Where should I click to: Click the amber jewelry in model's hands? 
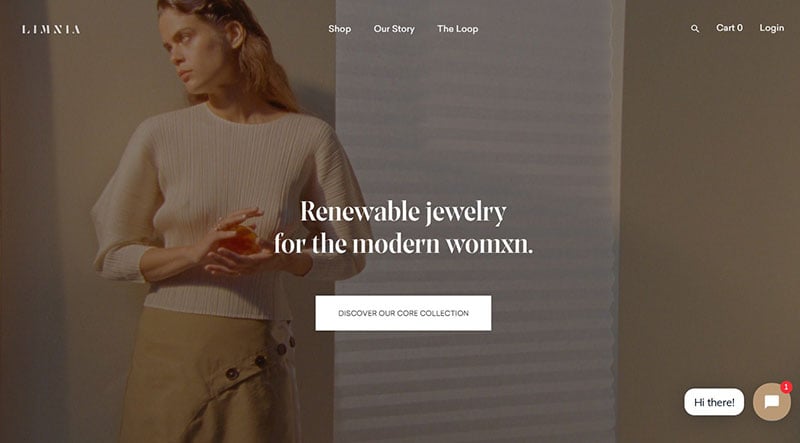[241, 241]
